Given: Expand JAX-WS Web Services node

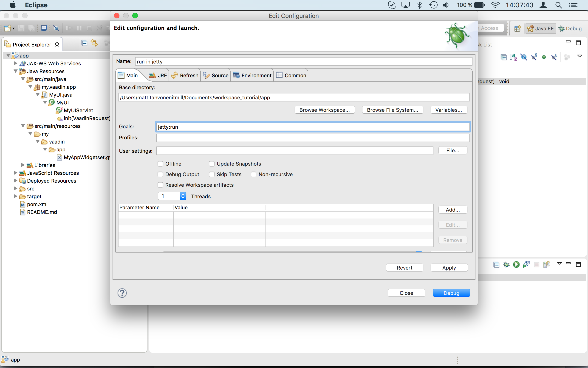Looking at the screenshot, I should [x=15, y=63].
